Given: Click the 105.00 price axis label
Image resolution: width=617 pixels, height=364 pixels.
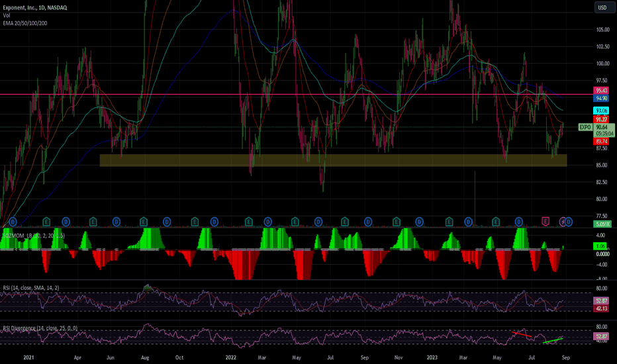Looking at the screenshot, I should pyautogui.click(x=602, y=30).
